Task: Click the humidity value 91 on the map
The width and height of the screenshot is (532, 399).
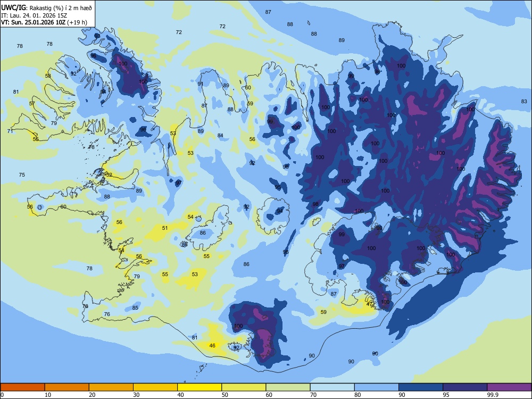Action: 201,84
